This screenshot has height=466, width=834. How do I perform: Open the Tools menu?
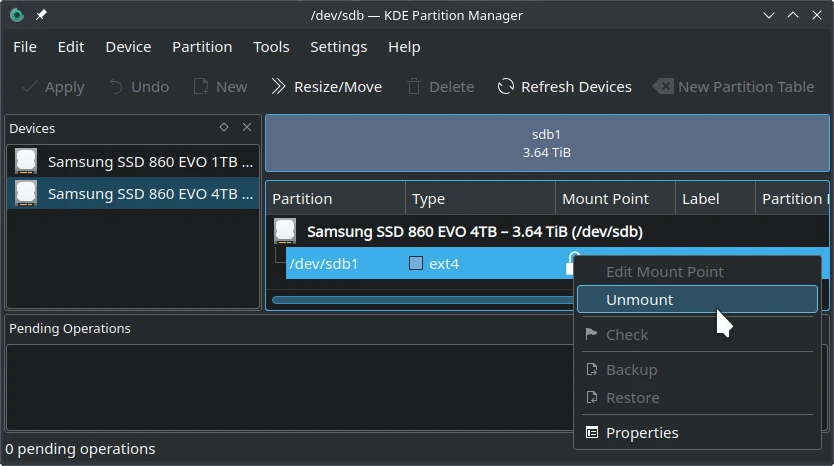271,47
